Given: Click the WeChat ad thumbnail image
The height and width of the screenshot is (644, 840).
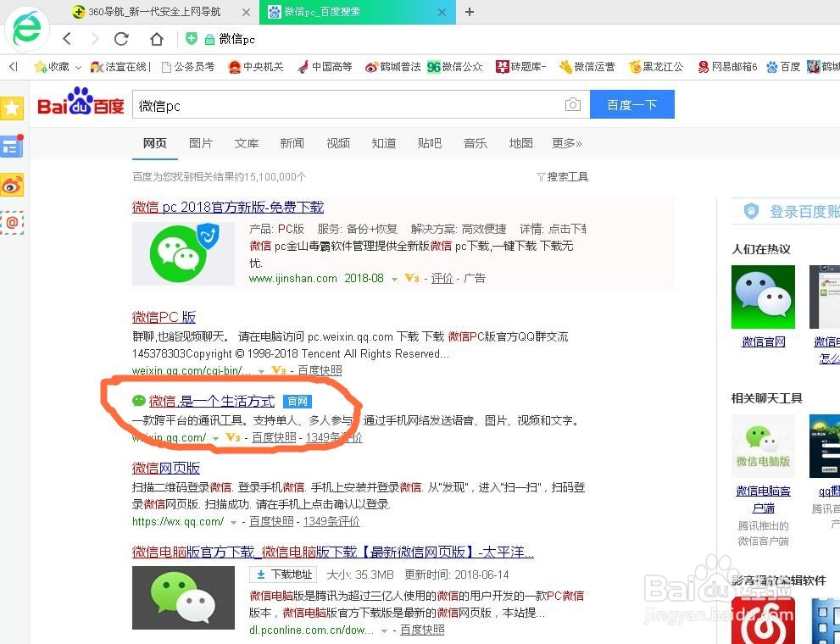Looking at the screenshot, I should [x=183, y=253].
